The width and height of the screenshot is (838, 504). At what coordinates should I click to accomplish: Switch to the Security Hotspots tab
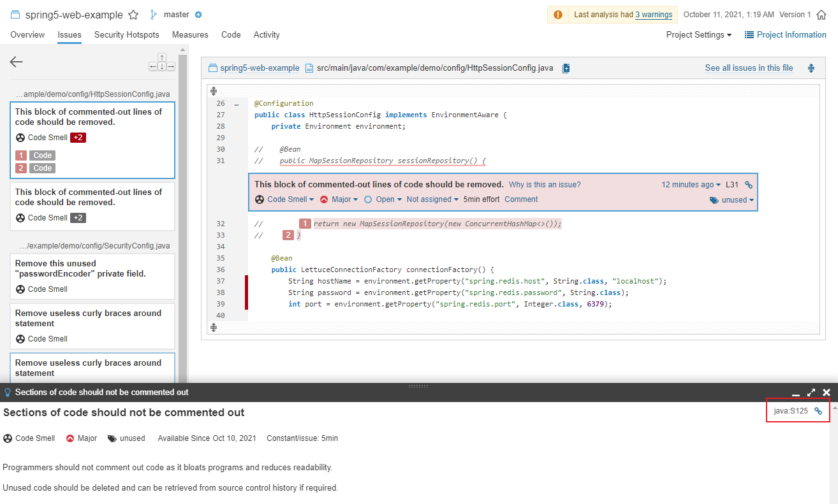point(126,35)
